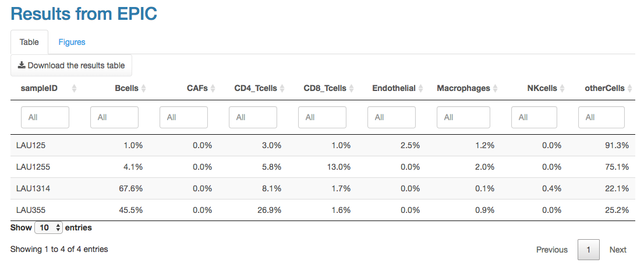Select page 1 in pagination
The height and width of the screenshot is (266, 644).
pyautogui.click(x=589, y=250)
